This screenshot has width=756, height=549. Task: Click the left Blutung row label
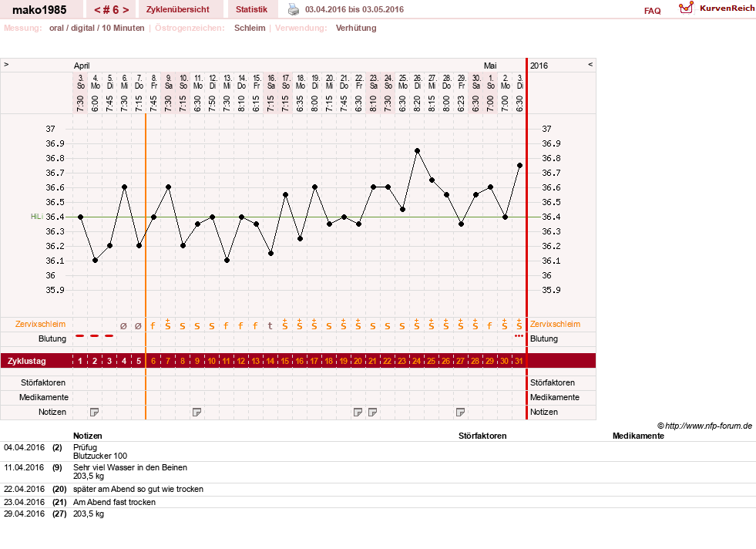52,338
